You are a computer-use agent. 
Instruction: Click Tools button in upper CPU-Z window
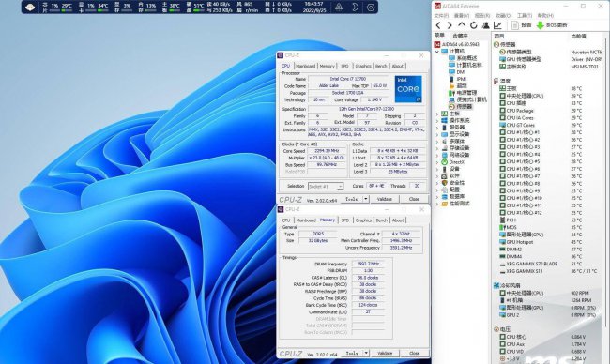(x=352, y=199)
